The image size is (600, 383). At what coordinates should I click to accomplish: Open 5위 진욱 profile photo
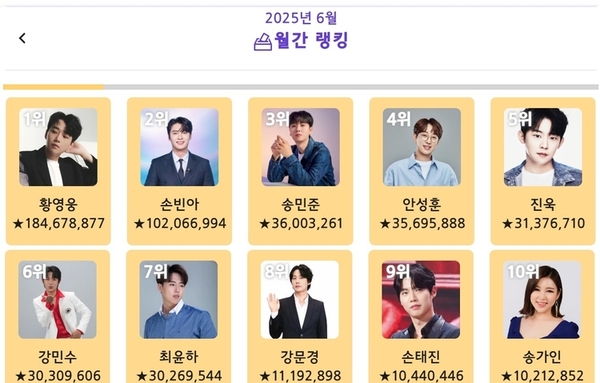coord(543,147)
